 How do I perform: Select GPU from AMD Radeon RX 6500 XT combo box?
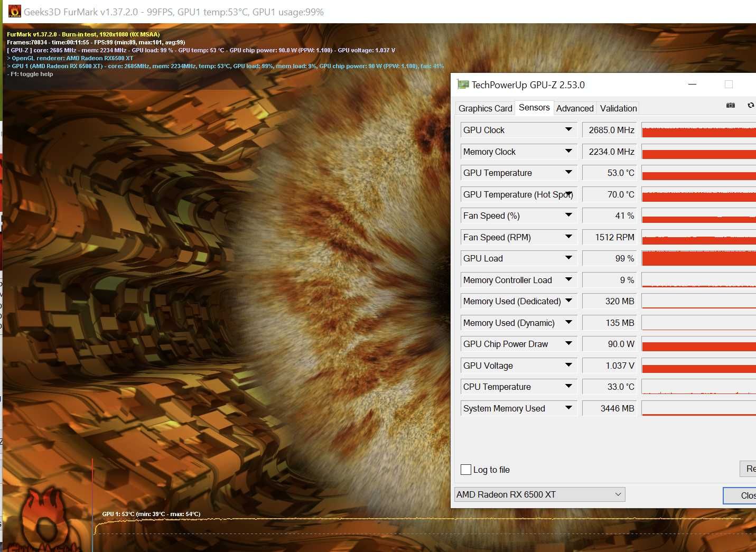point(539,494)
